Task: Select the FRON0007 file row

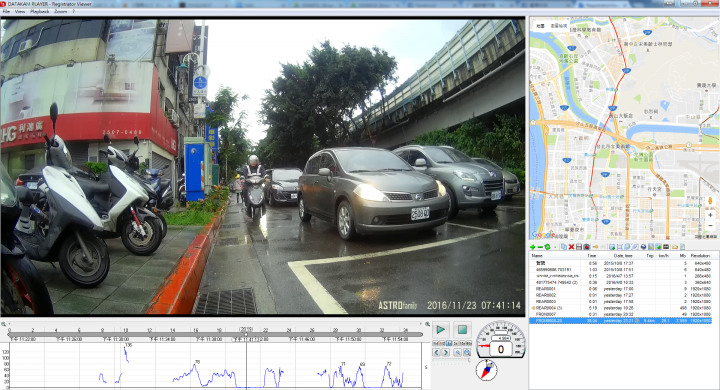Action: click(620, 314)
